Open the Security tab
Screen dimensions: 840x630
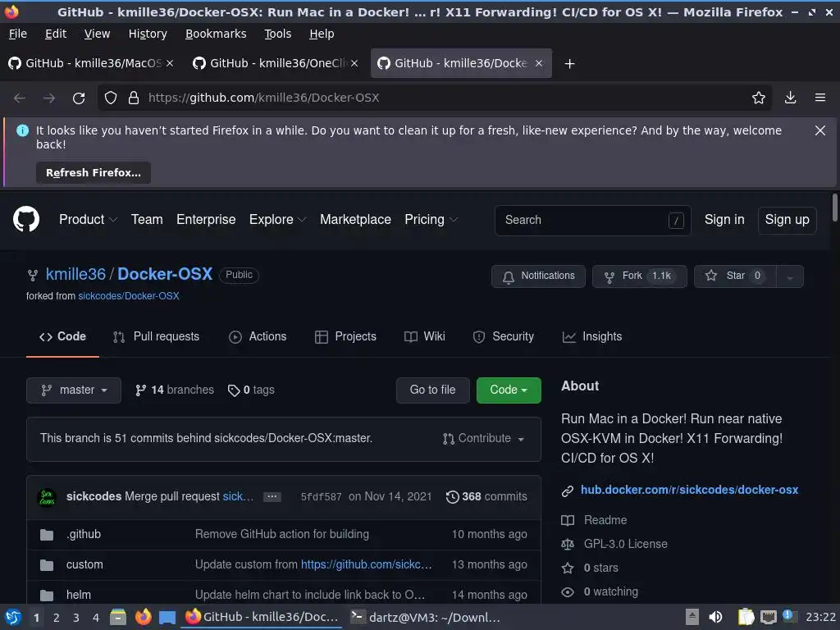pos(503,336)
